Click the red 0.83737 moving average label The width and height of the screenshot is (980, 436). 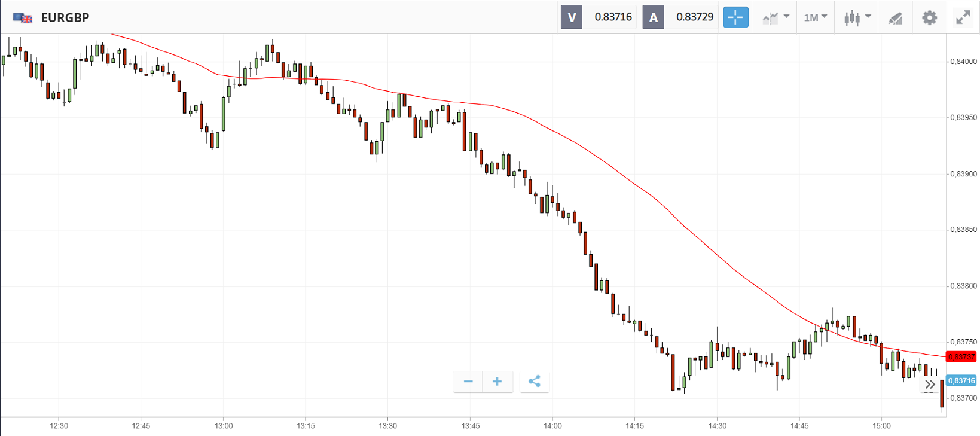click(x=961, y=357)
